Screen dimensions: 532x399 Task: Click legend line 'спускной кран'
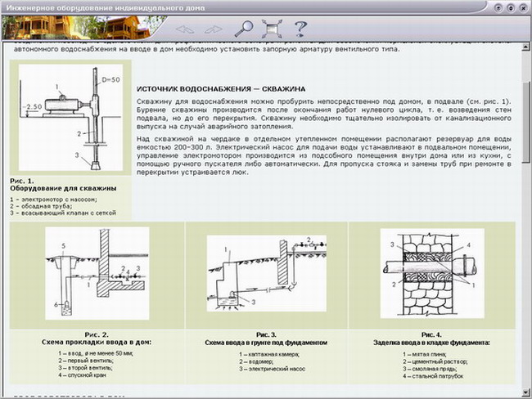87,375
